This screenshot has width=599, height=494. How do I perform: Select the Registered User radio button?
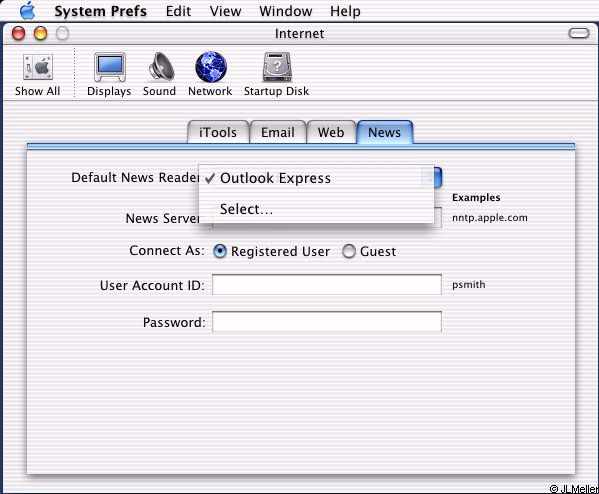point(220,251)
